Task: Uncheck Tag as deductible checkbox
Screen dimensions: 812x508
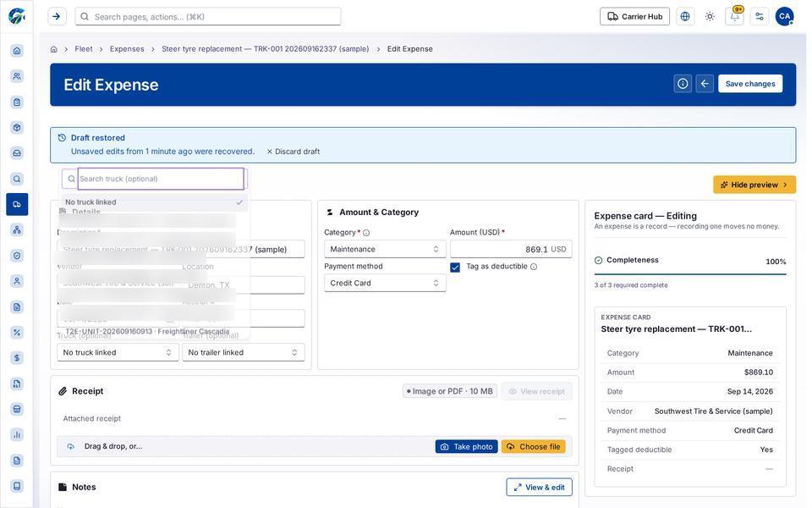Action: click(x=455, y=267)
